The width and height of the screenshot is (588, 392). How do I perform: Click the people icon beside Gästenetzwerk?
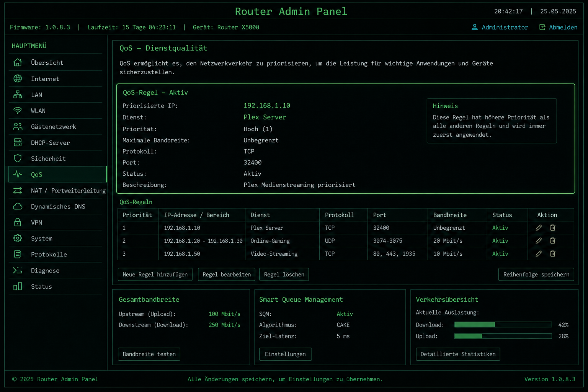point(18,126)
